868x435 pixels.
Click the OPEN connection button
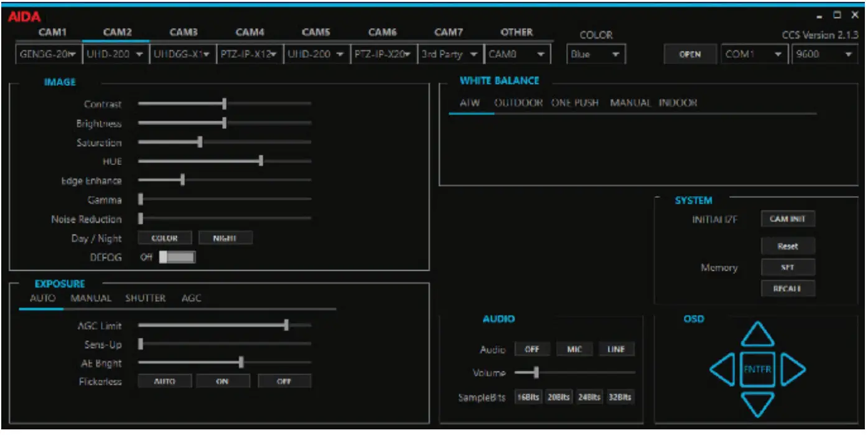[x=690, y=54]
